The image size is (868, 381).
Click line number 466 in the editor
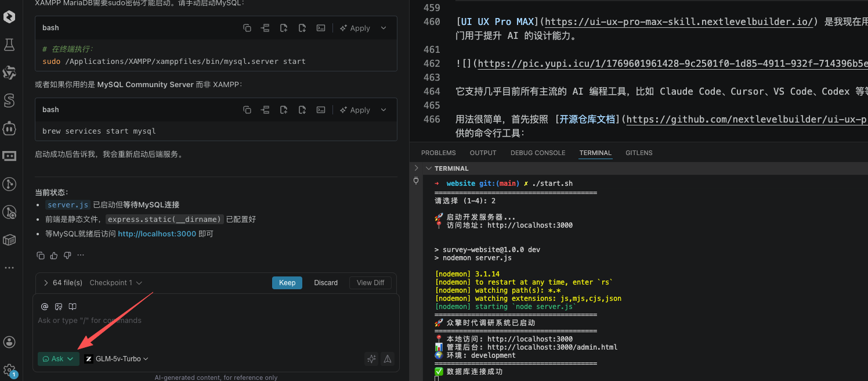tap(432, 119)
